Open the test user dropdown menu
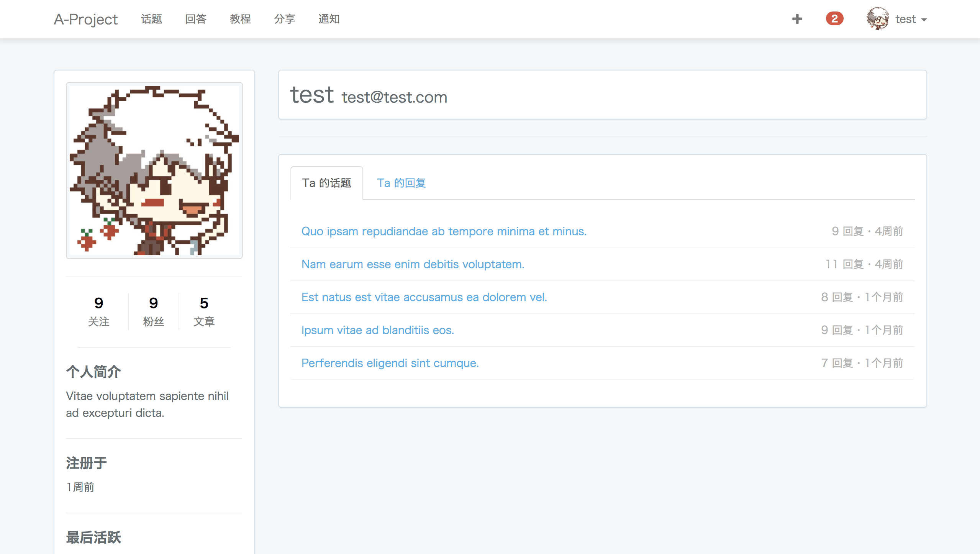Viewport: 980px width, 554px height. point(905,19)
